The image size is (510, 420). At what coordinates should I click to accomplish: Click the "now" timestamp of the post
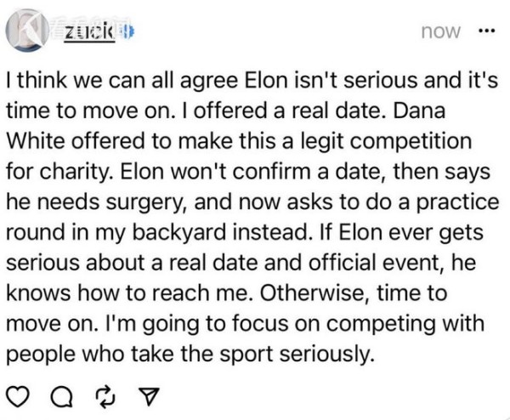(x=440, y=31)
